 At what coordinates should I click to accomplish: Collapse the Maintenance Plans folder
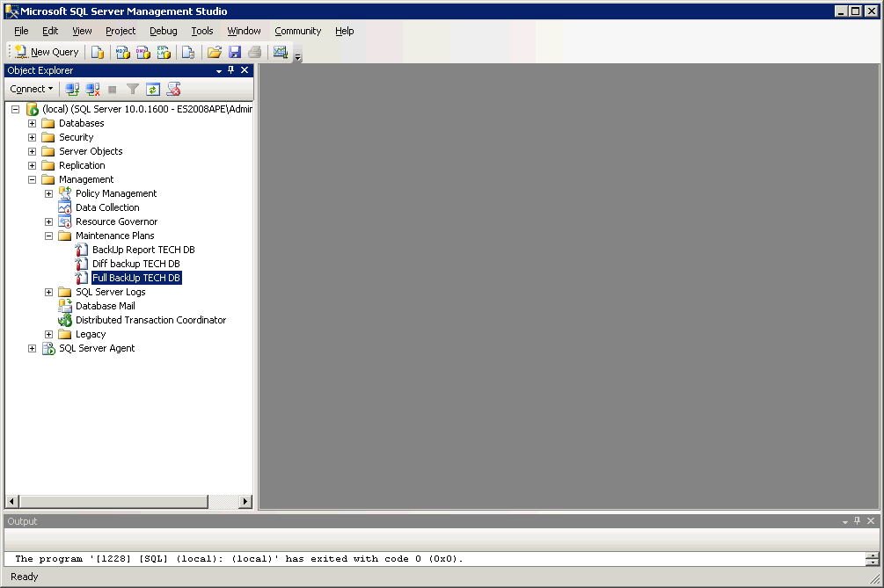pos(49,236)
